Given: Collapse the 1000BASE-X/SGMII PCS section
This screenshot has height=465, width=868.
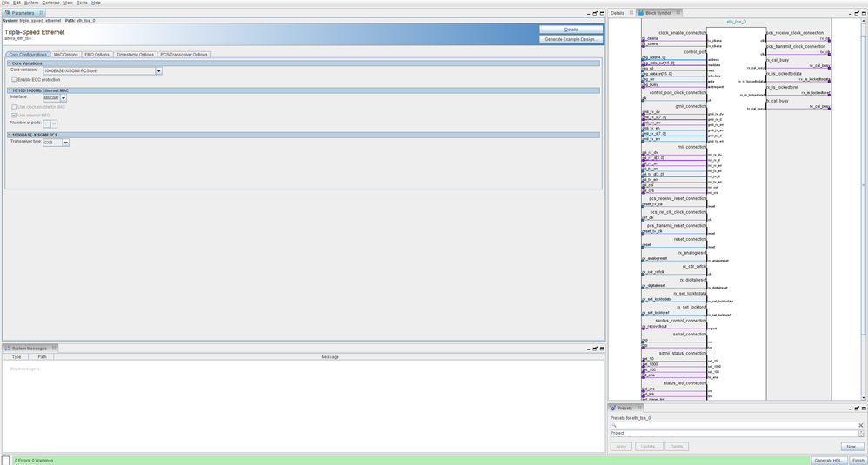Looking at the screenshot, I should tap(9, 135).
